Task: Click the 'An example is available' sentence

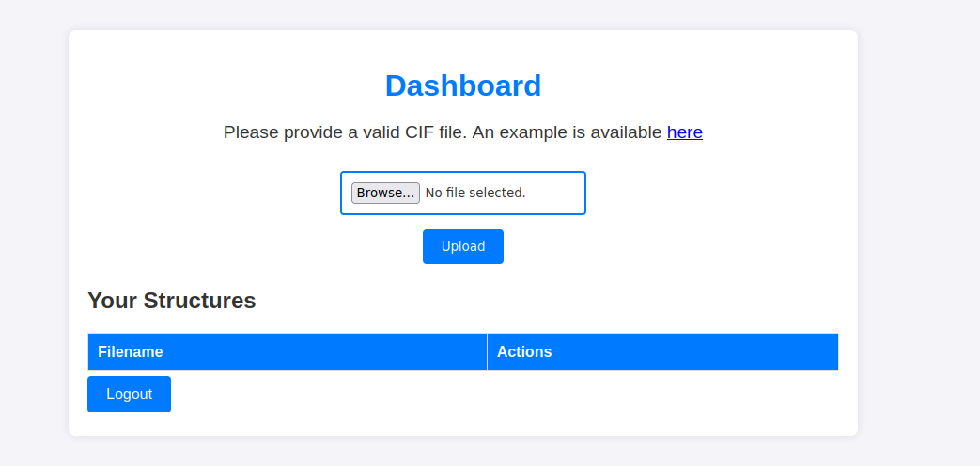Action: point(567,132)
